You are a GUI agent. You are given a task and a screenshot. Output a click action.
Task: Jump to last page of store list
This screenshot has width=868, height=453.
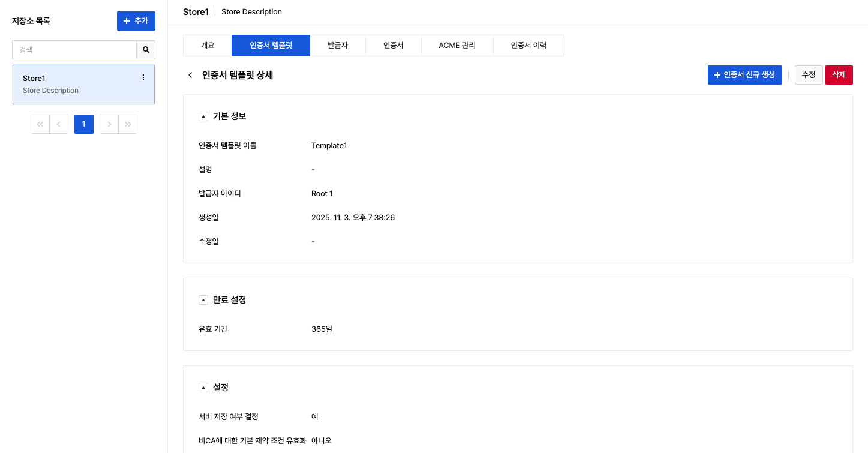[128, 124]
